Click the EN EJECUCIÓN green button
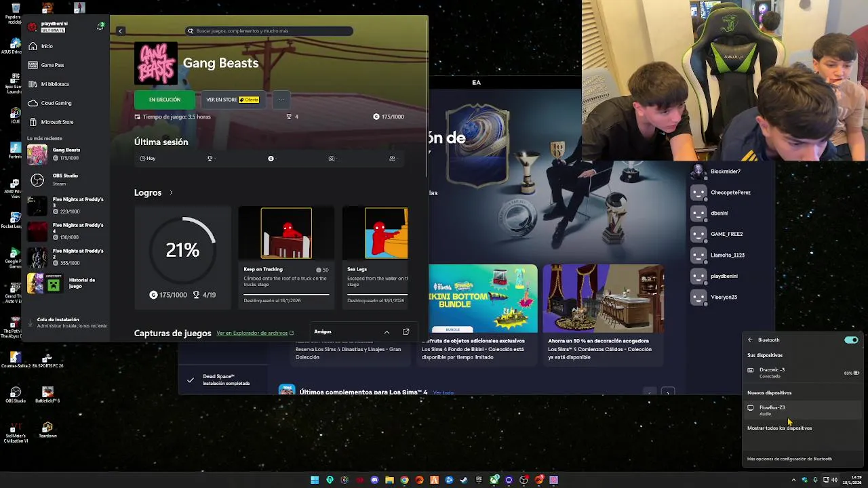 [x=165, y=100]
